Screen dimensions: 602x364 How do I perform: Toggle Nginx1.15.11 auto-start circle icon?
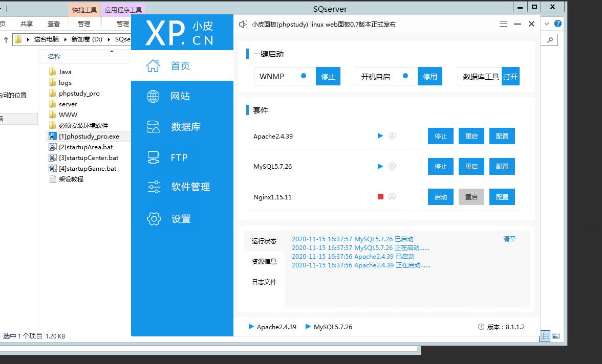pos(392,197)
